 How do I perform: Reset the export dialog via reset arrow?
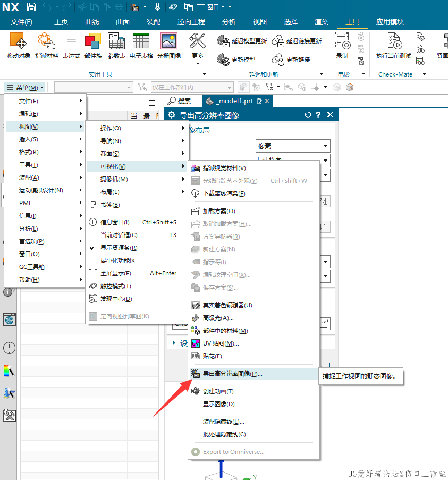[x=307, y=115]
